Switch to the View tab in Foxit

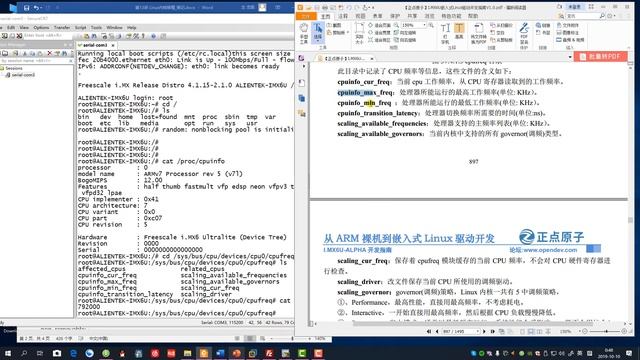click(x=360, y=16)
